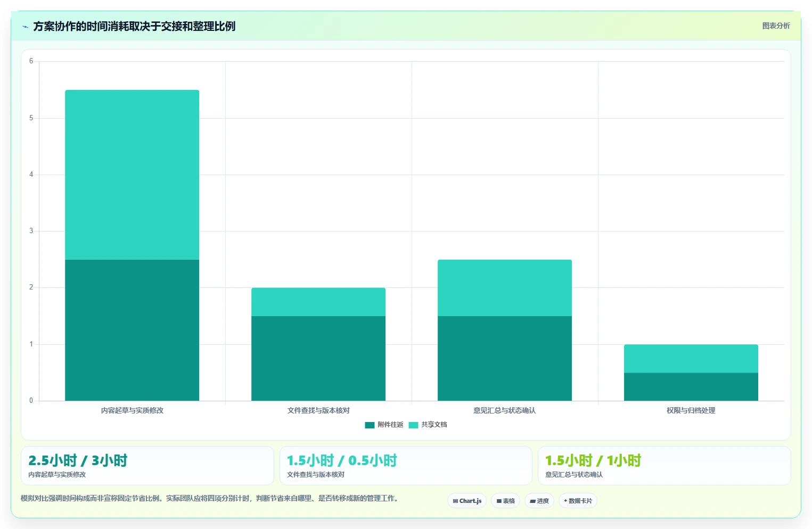Click the dark 附件往返 bar for 内容起草与实质修改

132,330
